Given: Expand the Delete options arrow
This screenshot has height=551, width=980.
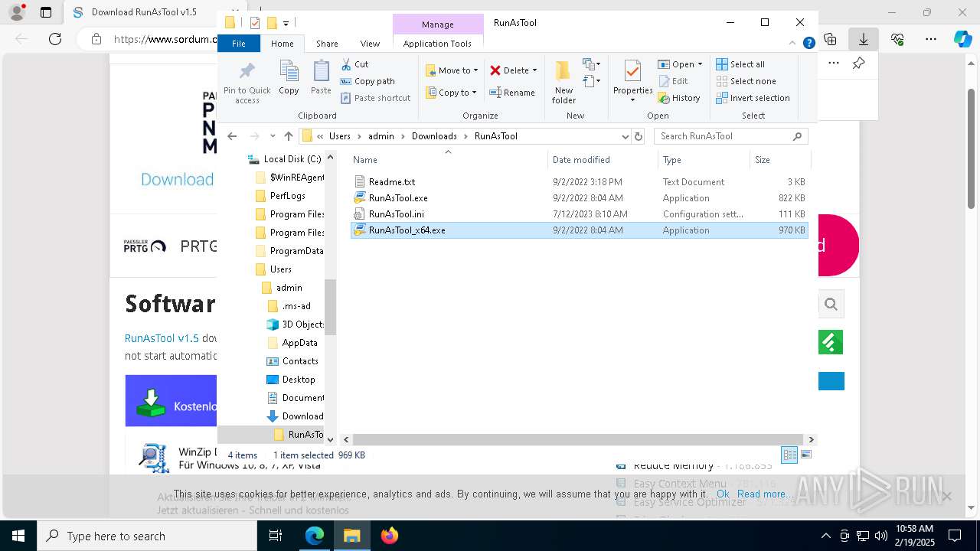Looking at the screenshot, I should coord(534,70).
